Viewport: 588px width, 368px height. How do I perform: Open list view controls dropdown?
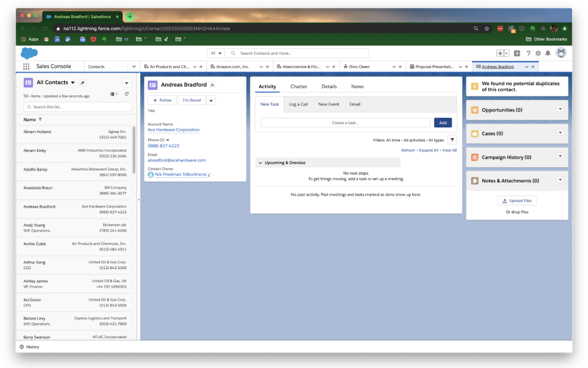[126, 83]
